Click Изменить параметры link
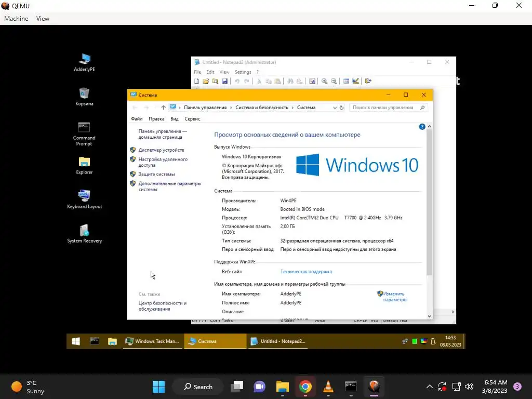 coord(395,297)
